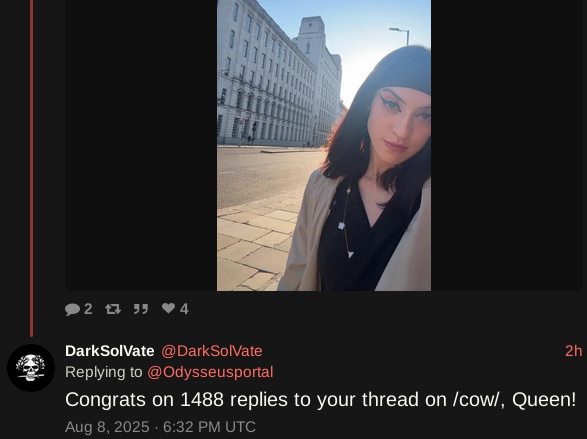Screen dimensions: 587x439
Task: Click the like count number 4
Action: (x=184, y=309)
